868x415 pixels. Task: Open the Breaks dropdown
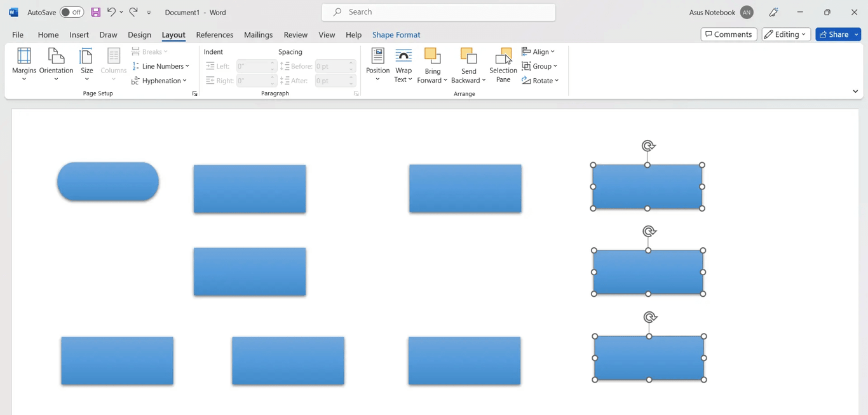pos(150,51)
